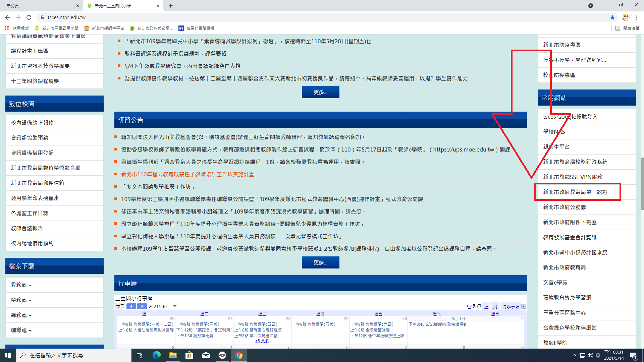644x362 pixels.
Task: Open 新北市政府教育局 bookmark
Action: pyautogui.click(x=151, y=28)
